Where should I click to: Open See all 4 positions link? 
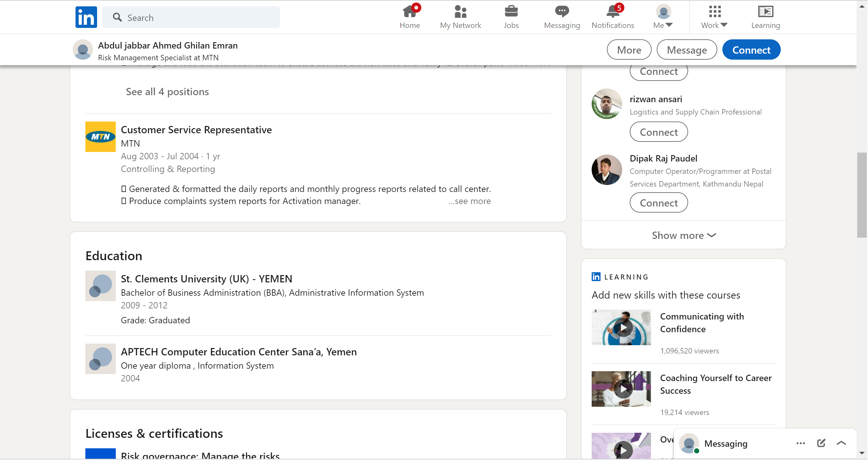[167, 92]
